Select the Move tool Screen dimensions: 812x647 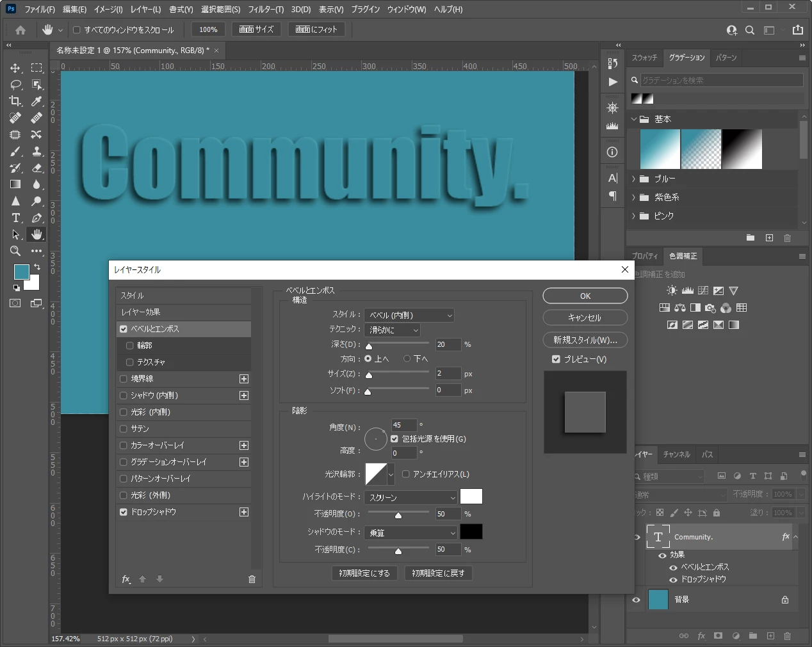(15, 68)
